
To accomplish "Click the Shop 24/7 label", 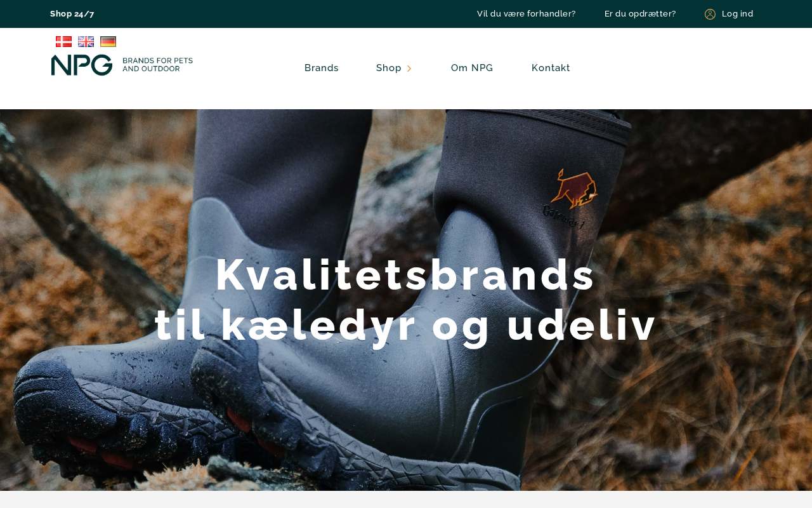I will pyautogui.click(x=72, y=14).
